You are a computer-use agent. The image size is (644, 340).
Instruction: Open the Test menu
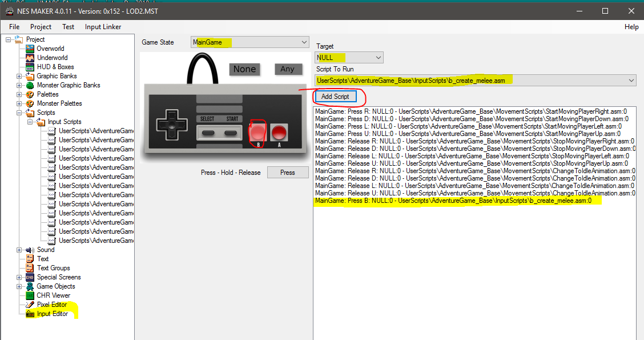pyautogui.click(x=68, y=27)
